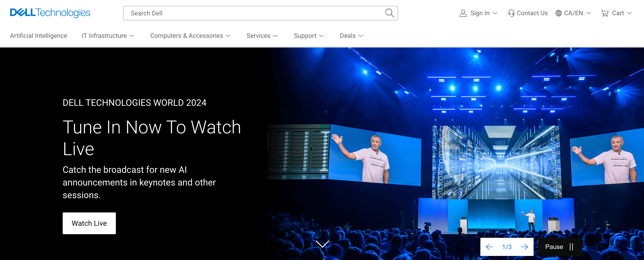Image resolution: width=644 pixels, height=260 pixels.
Task: Advance to next carousel slide arrow
Action: tap(524, 247)
